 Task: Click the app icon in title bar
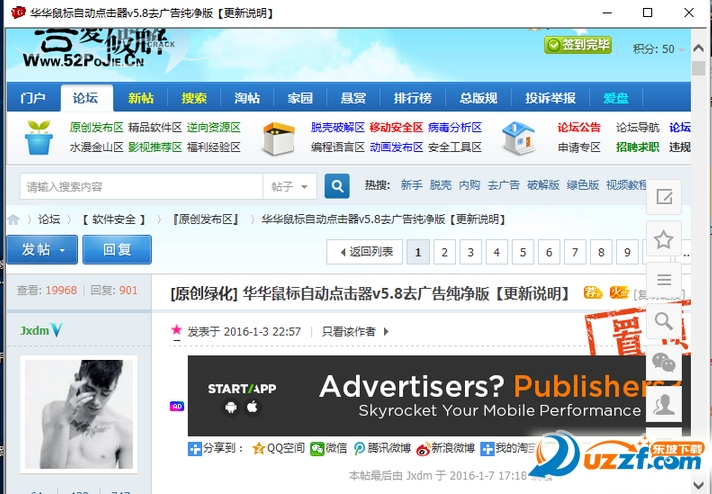click(18, 13)
